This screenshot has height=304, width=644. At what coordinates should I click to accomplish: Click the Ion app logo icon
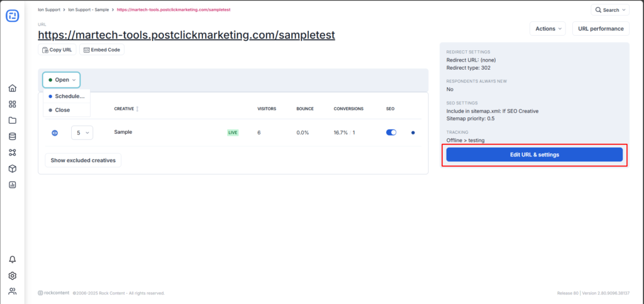13,16
